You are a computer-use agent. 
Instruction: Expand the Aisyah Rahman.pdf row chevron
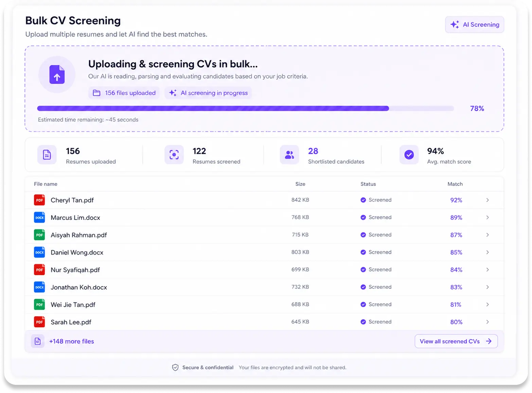[487, 235]
